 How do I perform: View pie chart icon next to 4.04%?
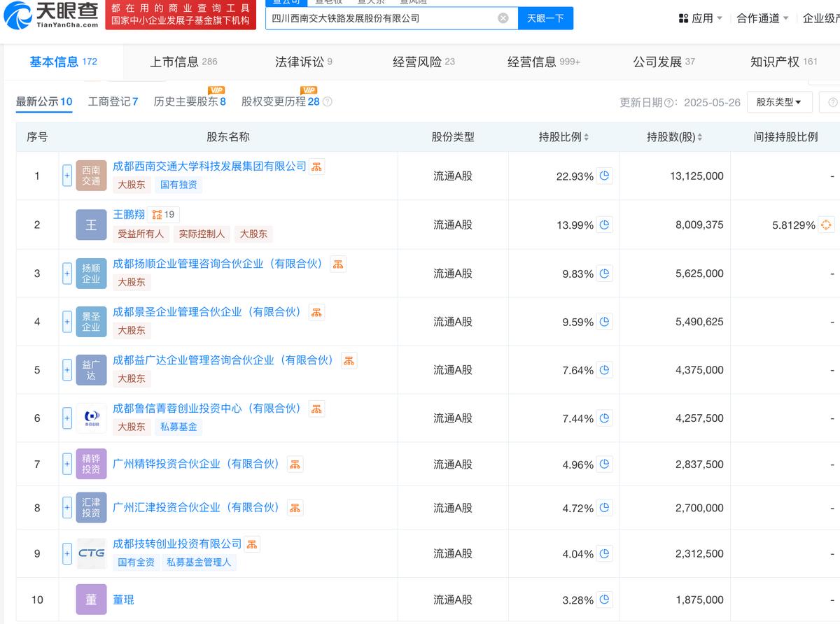605,553
